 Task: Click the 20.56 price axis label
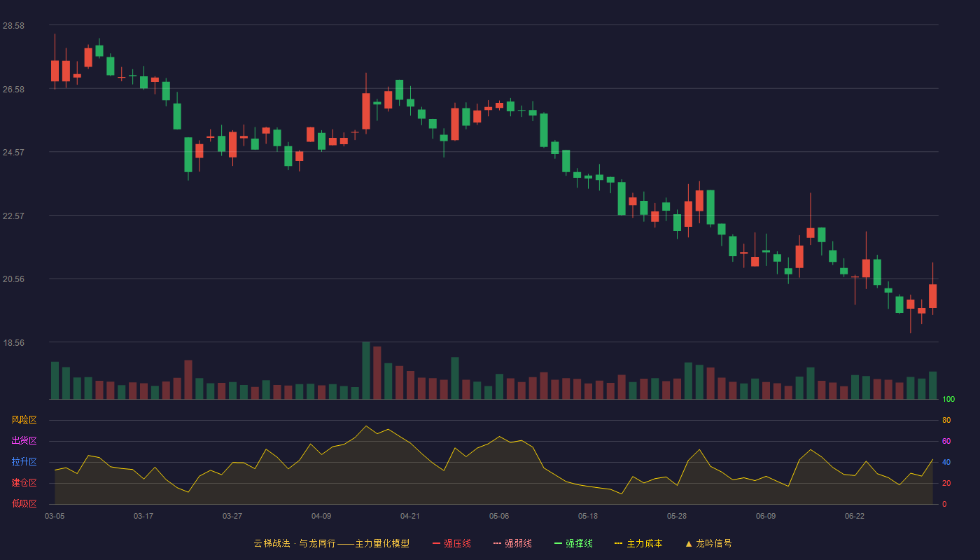click(13, 279)
